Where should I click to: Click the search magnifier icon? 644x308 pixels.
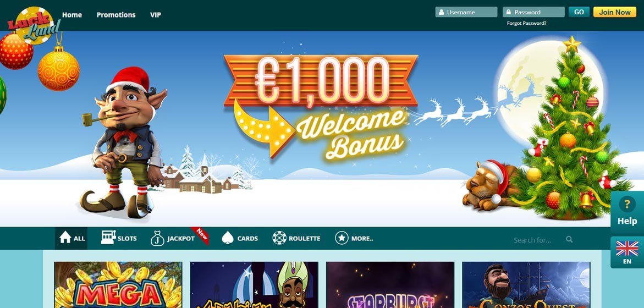pyautogui.click(x=569, y=239)
